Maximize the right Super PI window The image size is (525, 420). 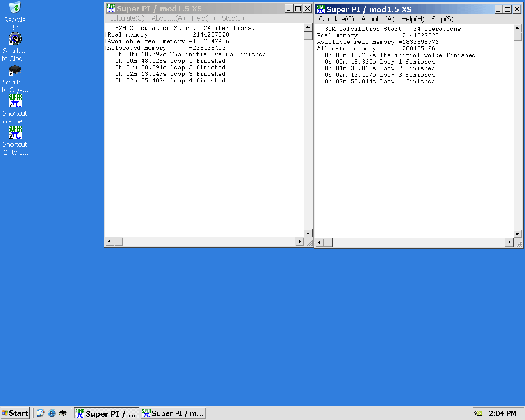[x=507, y=9]
